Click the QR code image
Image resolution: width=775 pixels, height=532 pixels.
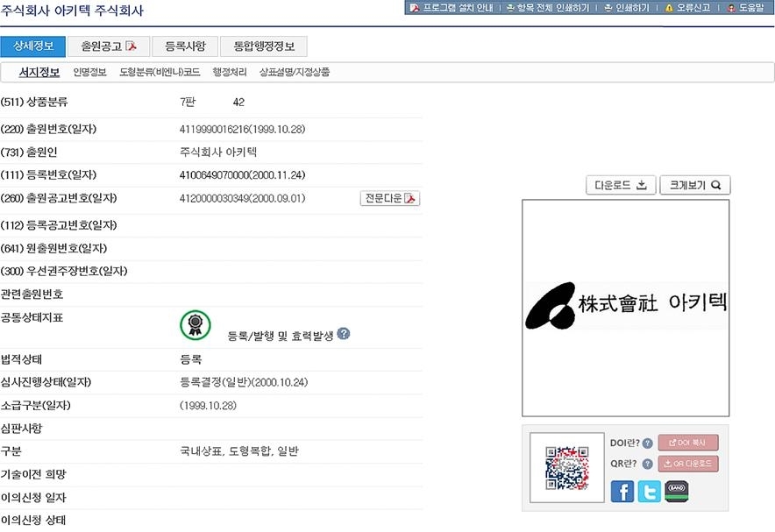(567, 468)
